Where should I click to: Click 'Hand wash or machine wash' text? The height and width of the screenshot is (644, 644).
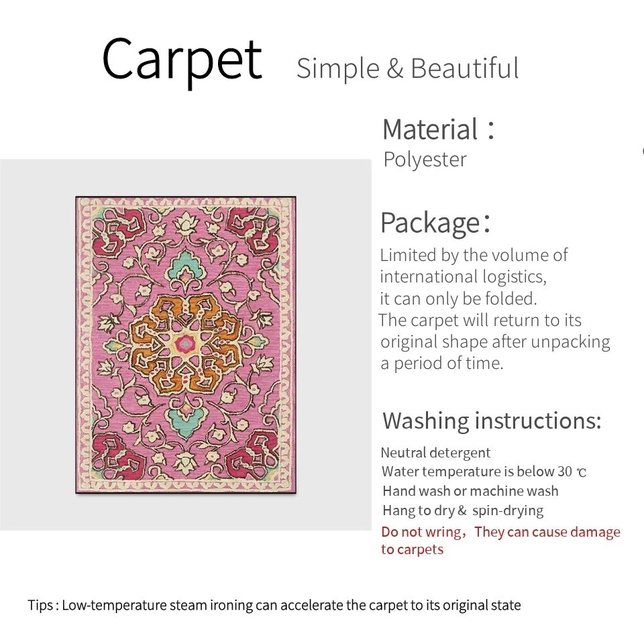(470, 491)
